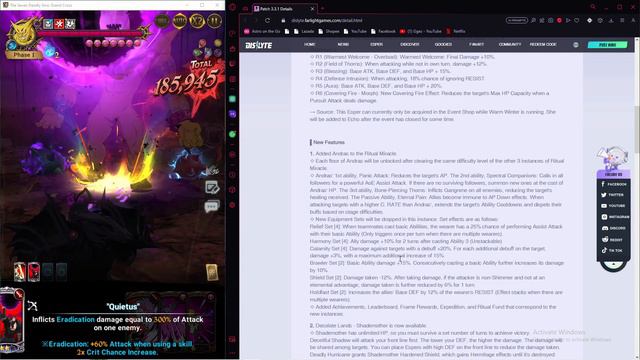The width and height of the screenshot is (640, 360).
Task: Open the YouTube bookmark
Action: [x=355, y=31]
